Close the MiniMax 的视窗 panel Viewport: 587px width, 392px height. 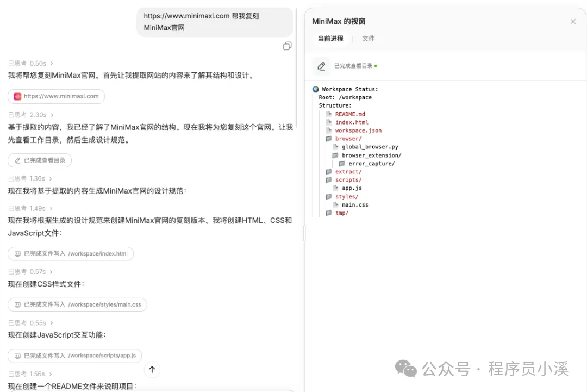point(573,22)
